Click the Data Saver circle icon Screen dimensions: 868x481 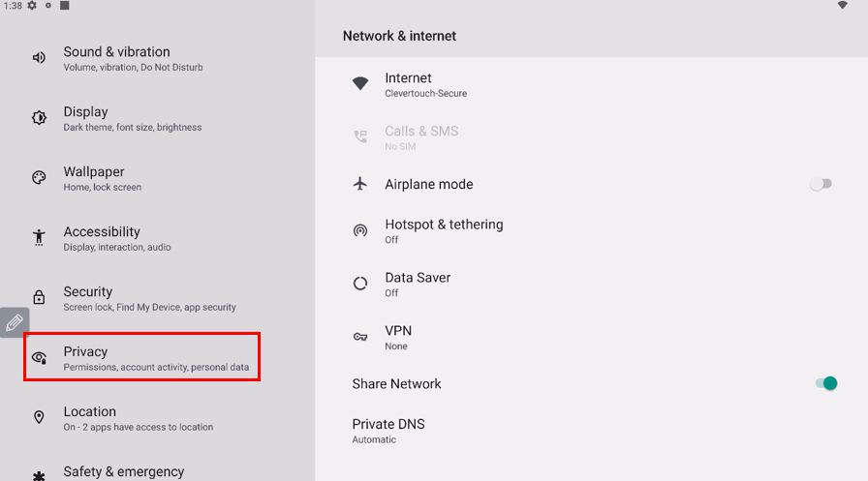pos(360,284)
